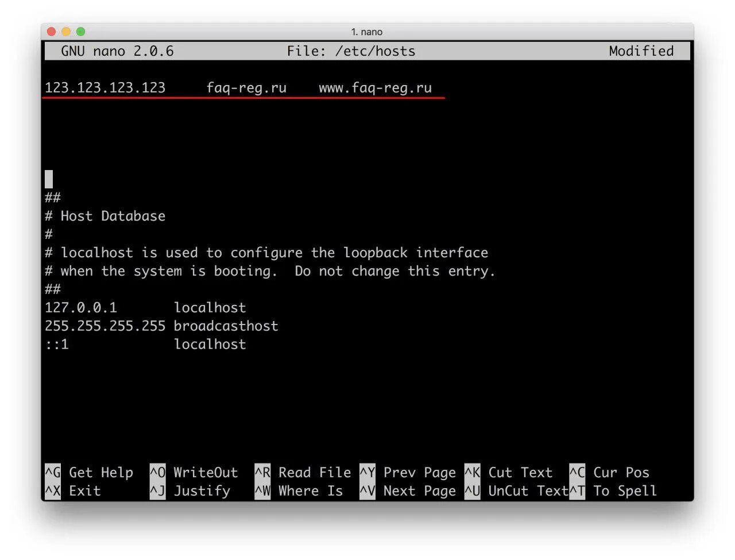
Task: Click the ^U UnCut Text shortcut
Action: (x=516, y=491)
